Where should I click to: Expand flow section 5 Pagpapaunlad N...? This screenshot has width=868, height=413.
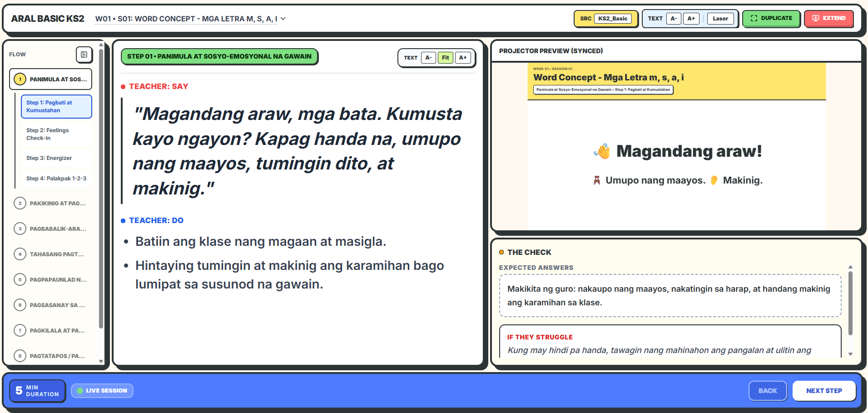click(51, 279)
